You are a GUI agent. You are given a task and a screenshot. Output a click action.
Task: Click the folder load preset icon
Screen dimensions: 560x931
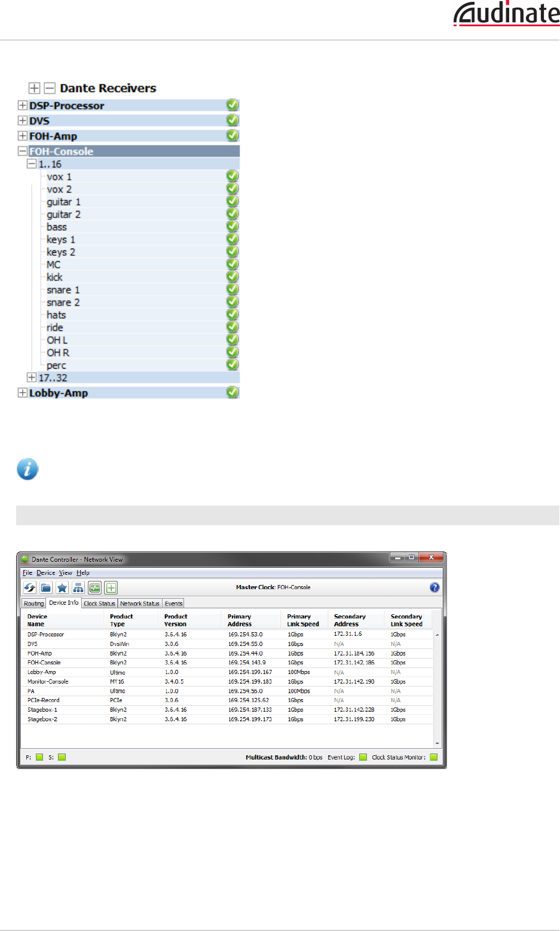(x=46, y=587)
